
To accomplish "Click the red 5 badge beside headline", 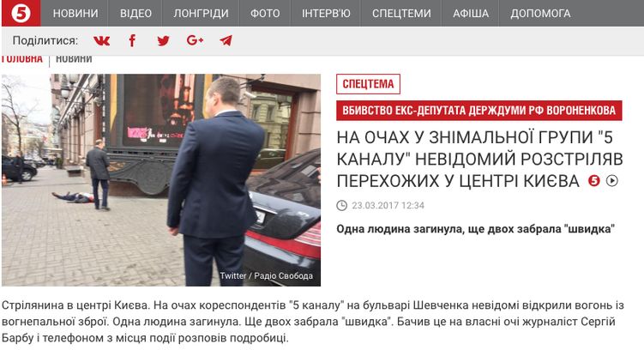I will coord(594,180).
